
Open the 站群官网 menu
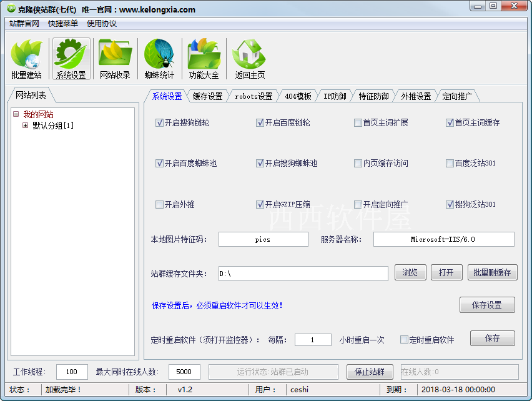[23, 24]
